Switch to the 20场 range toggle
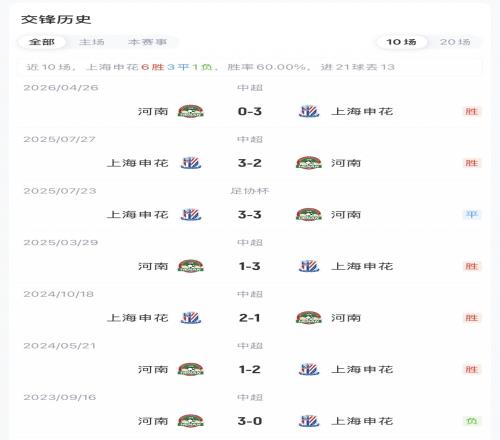Viewport: 500px width, 440px height. click(455, 42)
